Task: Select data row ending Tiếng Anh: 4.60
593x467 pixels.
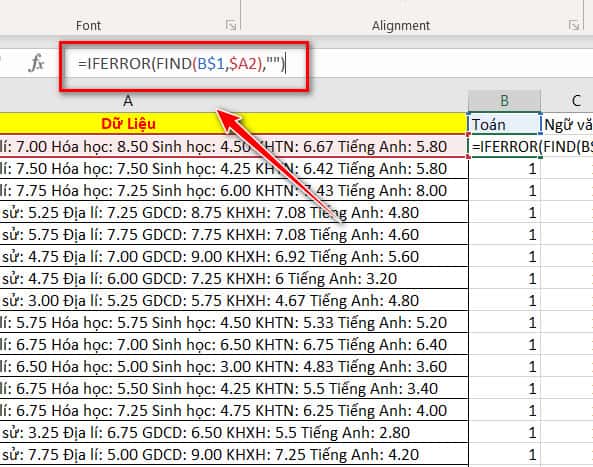Action: [234, 234]
